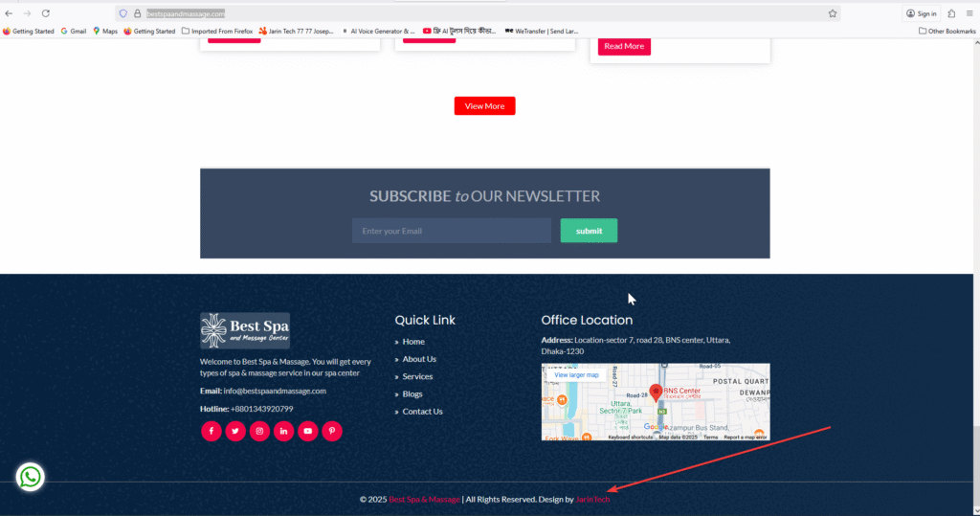Image resolution: width=980 pixels, height=516 pixels.
Task: Open the Instagram social icon
Action: tap(259, 431)
